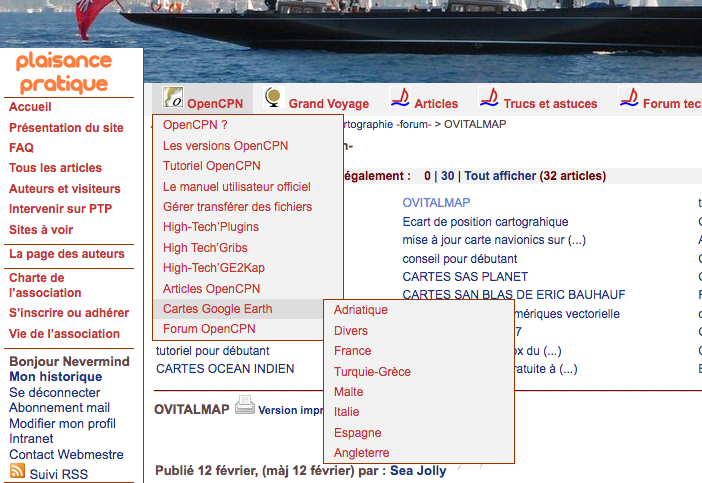Open Charte de l'association
This screenshot has height=483, width=702.
click(45, 285)
